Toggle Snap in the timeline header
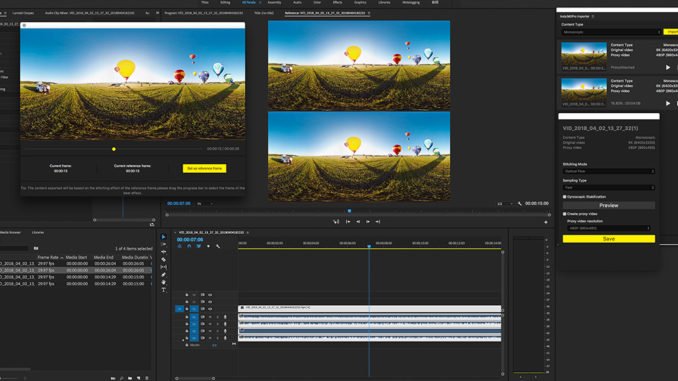The width and height of the screenshot is (678, 381). [x=189, y=246]
